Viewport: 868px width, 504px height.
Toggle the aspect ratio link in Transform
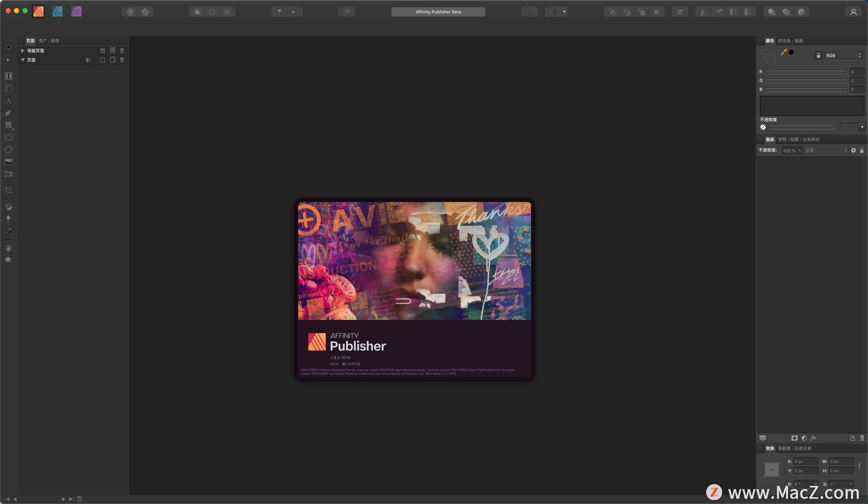pyautogui.click(x=859, y=466)
